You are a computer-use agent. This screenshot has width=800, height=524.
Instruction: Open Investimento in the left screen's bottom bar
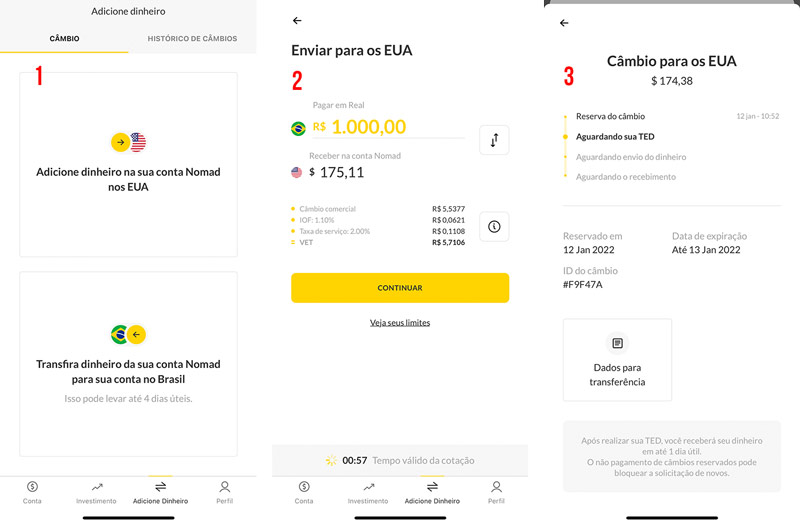coord(96,492)
